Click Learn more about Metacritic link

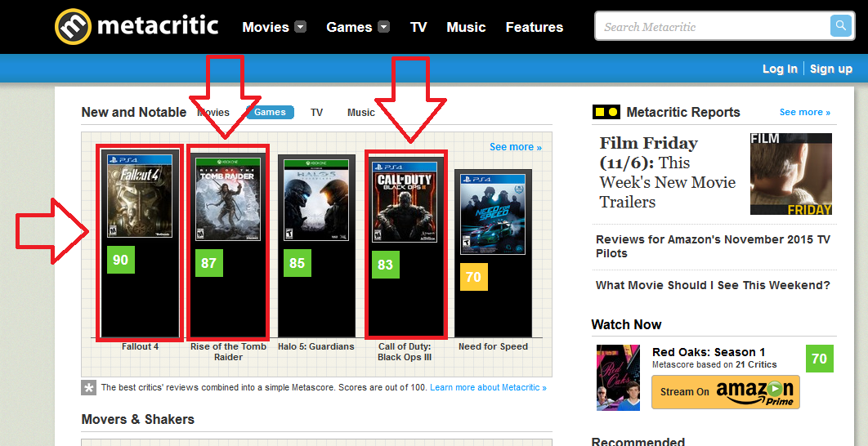coord(488,387)
